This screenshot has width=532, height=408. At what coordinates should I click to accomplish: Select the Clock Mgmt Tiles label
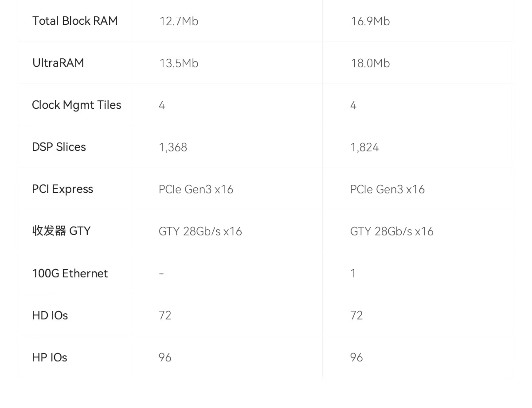[77, 105]
